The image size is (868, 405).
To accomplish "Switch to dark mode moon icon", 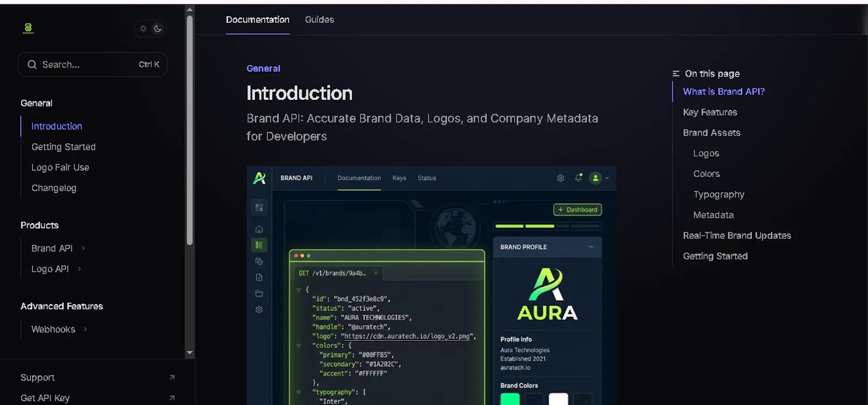I will click(x=158, y=29).
